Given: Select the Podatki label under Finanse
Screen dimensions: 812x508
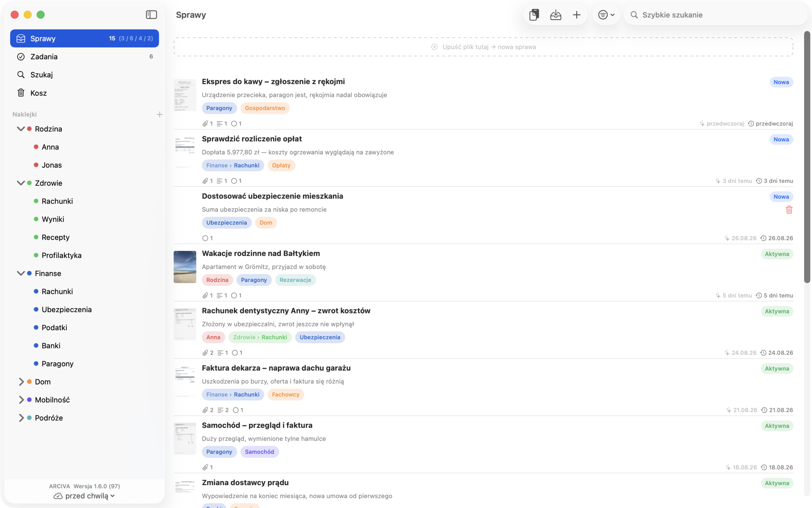Looking at the screenshot, I should (x=54, y=328).
